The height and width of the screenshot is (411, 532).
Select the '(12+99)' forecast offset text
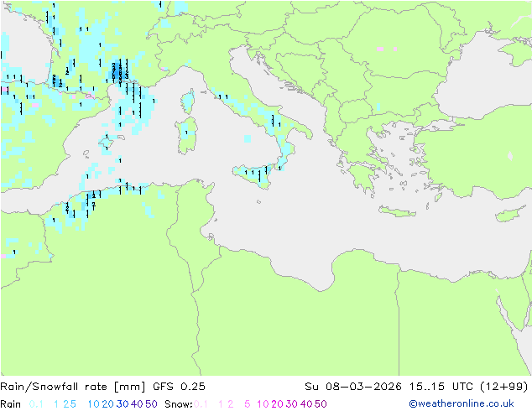(504, 387)
